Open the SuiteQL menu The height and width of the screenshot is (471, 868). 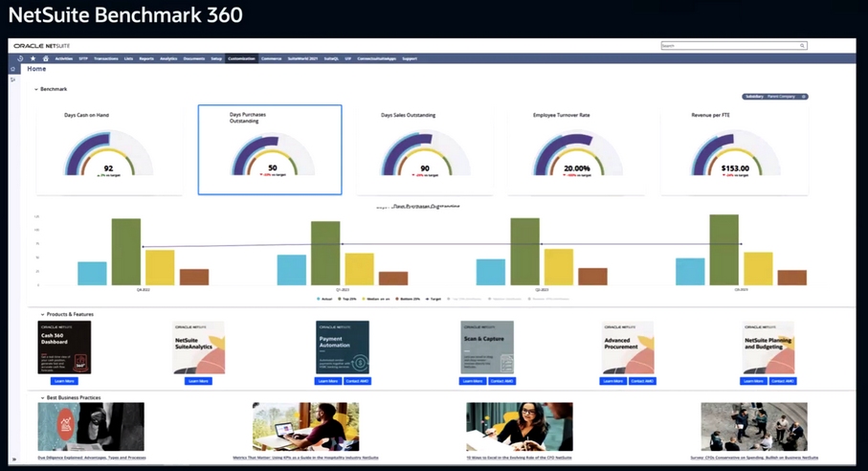pyautogui.click(x=331, y=58)
